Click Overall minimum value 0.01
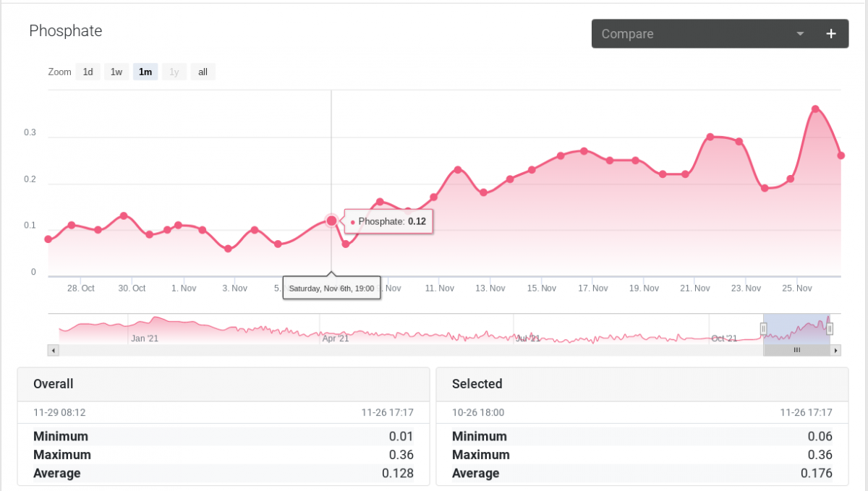 coord(401,436)
